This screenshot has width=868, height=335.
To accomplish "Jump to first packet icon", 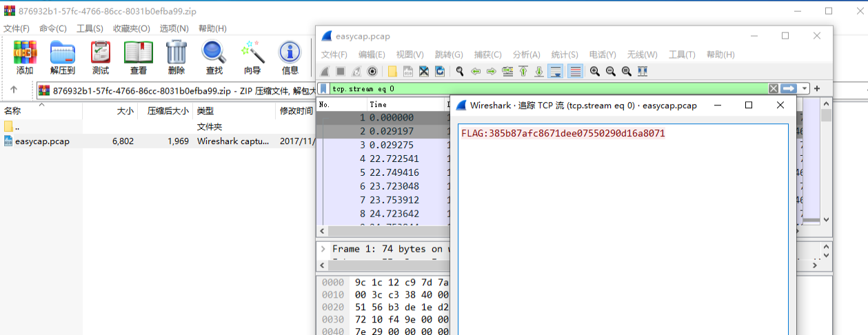I will coord(523,71).
